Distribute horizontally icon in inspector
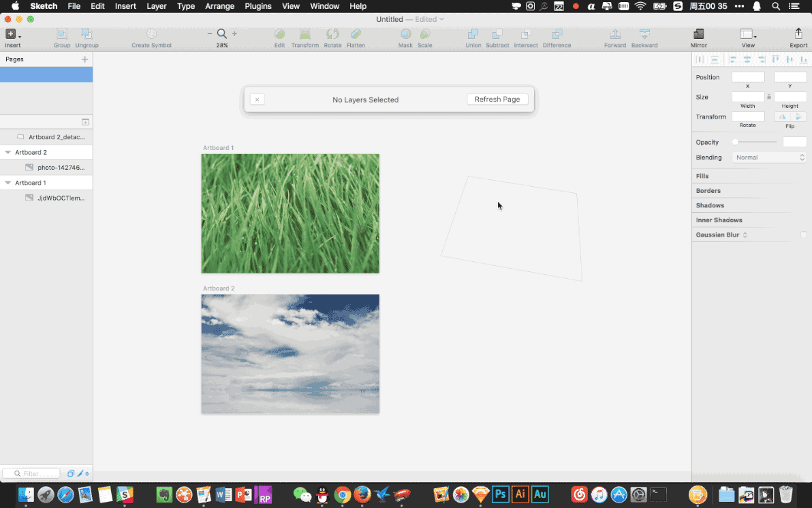The height and width of the screenshot is (508, 812). 700,59
